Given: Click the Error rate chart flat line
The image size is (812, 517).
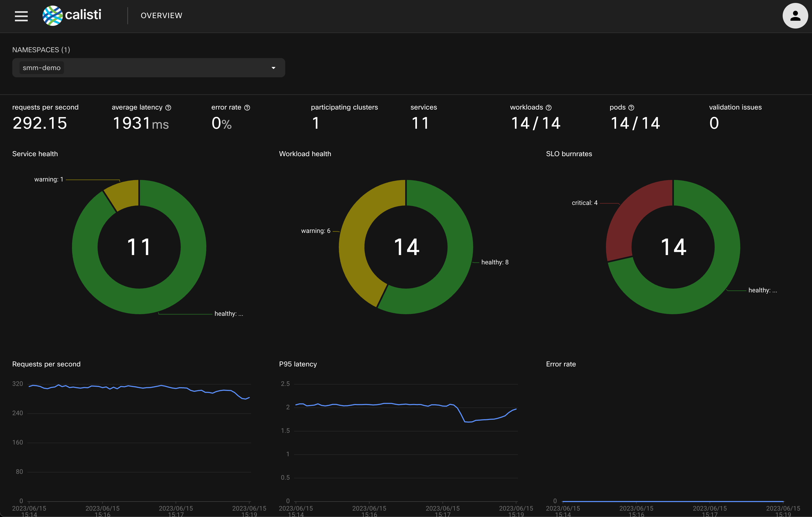Looking at the screenshot, I should tap(673, 501).
